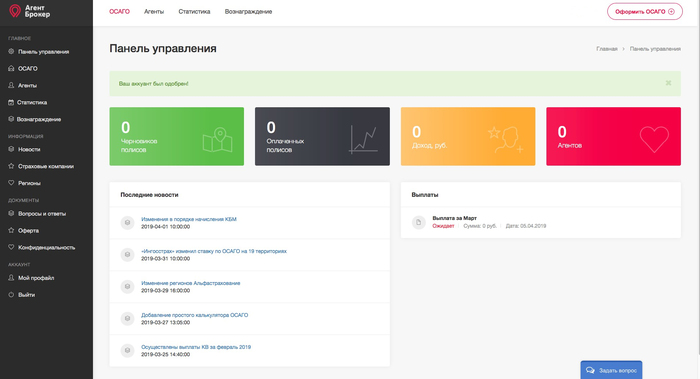Viewport: 700px width, 379px height.
Task: Open Конфиденциальность in the sidebar
Action: tap(42, 247)
